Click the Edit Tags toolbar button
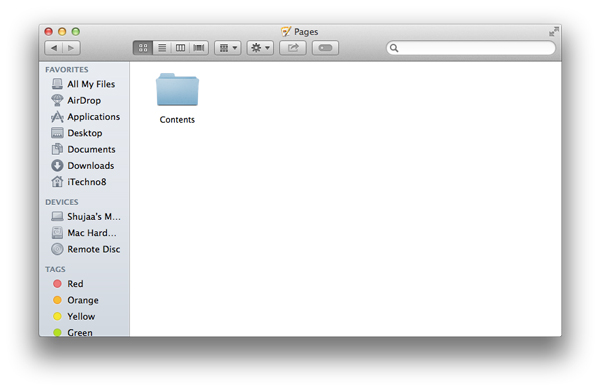 pyautogui.click(x=325, y=48)
